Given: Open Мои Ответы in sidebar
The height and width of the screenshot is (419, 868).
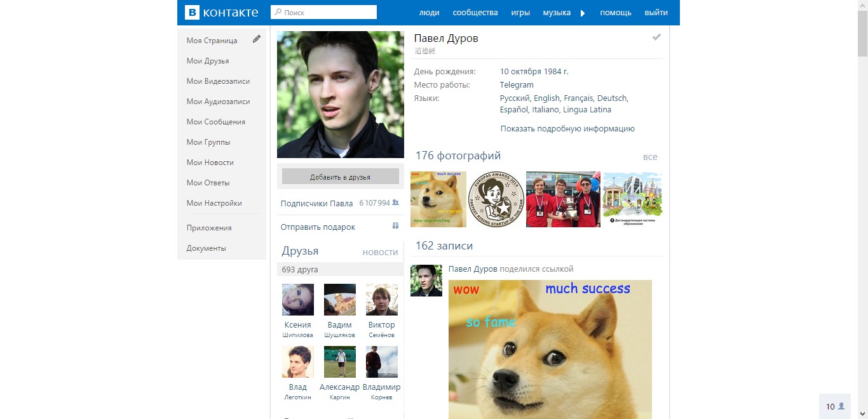Looking at the screenshot, I should tap(208, 183).
